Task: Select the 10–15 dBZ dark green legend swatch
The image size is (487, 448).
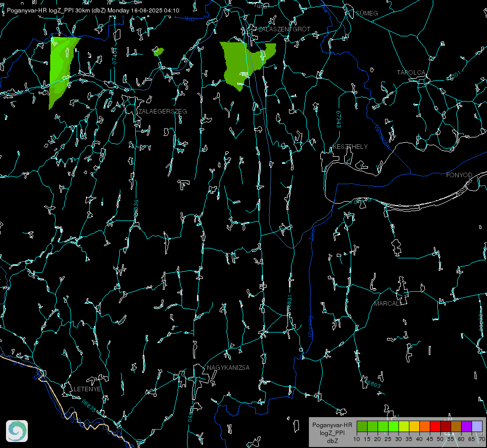Action: coord(362,426)
